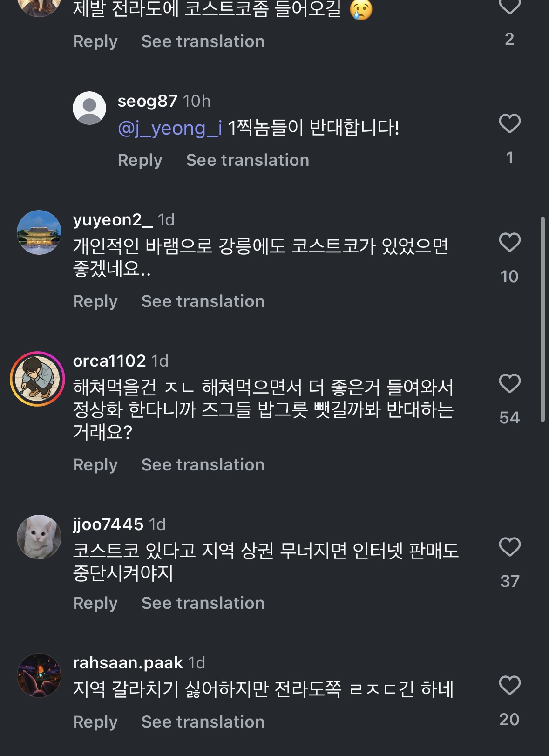Open rahsaan.paak's profile picture
This screenshot has height=756, width=549.
coord(39,675)
